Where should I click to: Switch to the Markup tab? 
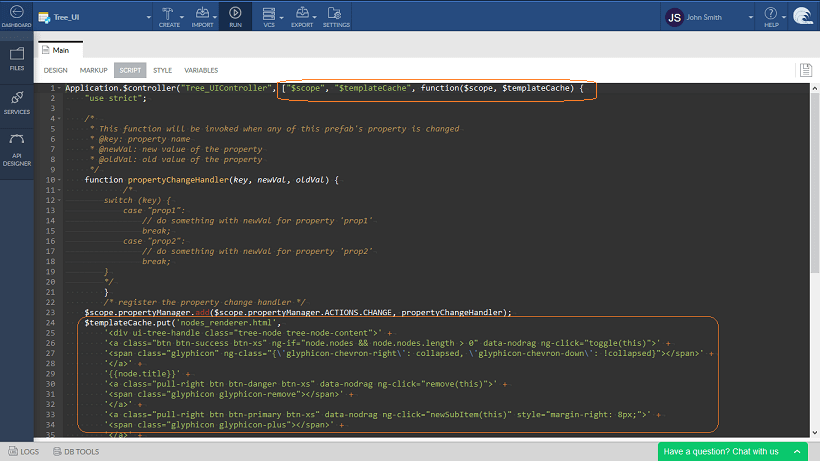click(x=93, y=71)
